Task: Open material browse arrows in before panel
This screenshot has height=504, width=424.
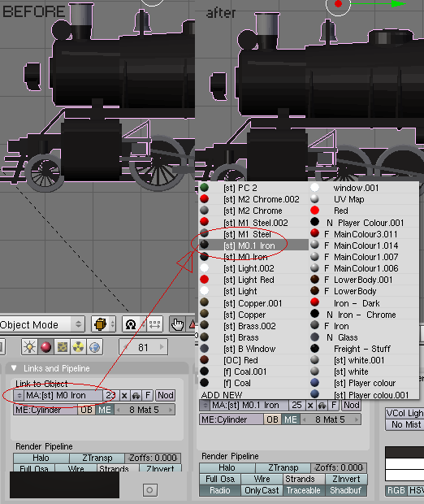Action: pos(19,395)
